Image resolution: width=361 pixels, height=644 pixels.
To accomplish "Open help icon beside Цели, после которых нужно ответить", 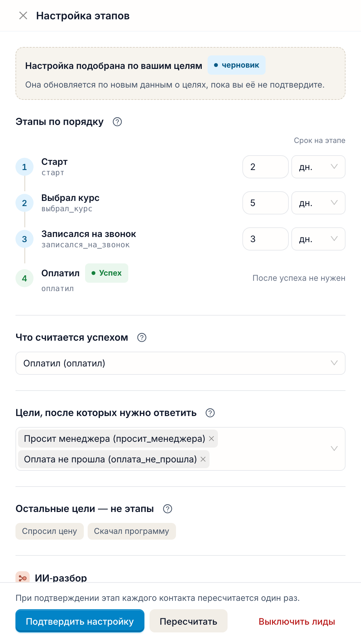I will point(210,413).
